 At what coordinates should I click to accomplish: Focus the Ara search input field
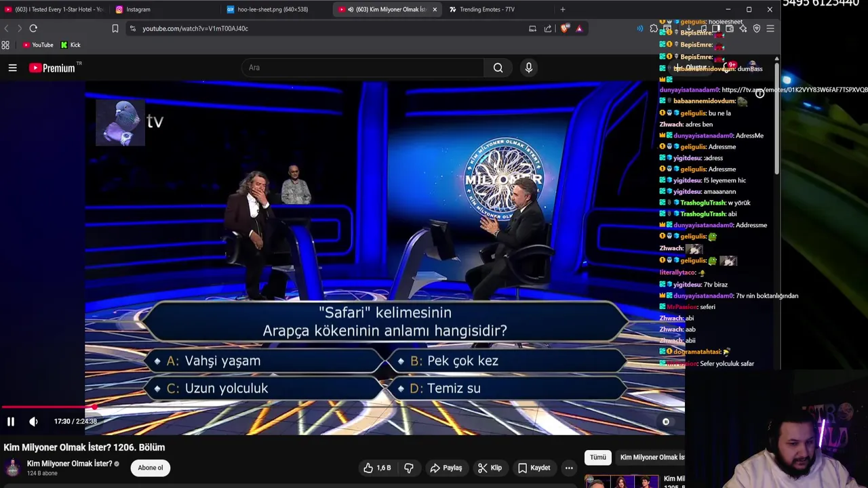363,68
